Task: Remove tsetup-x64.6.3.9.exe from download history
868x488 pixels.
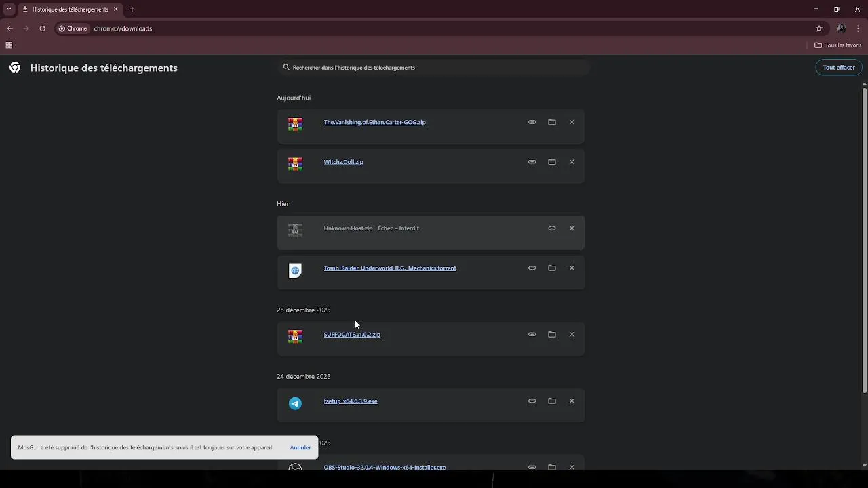Action: coord(572,401)
